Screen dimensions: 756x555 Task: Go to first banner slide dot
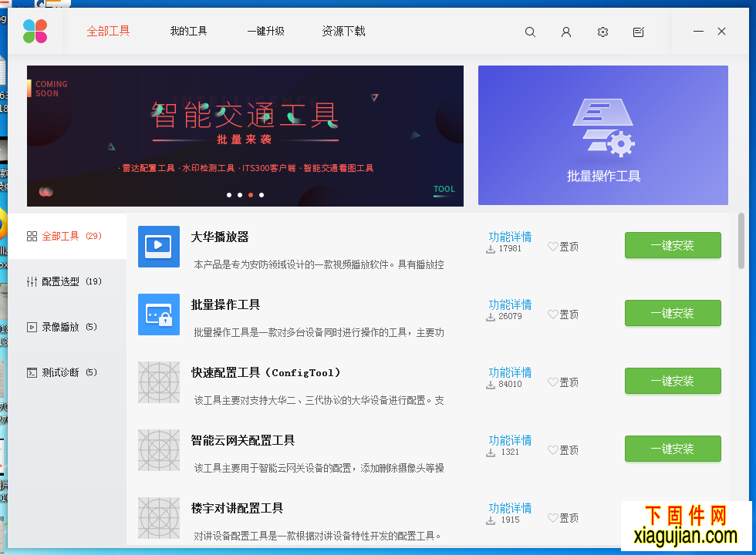pos(229,195)
